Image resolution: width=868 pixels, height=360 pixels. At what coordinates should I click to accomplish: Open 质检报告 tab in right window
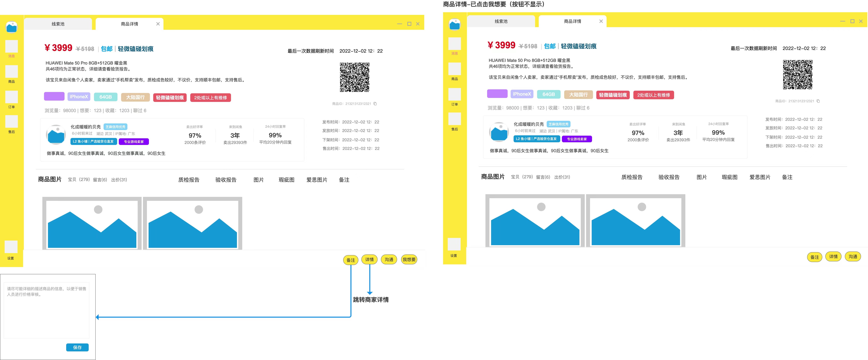pos(632,177)
